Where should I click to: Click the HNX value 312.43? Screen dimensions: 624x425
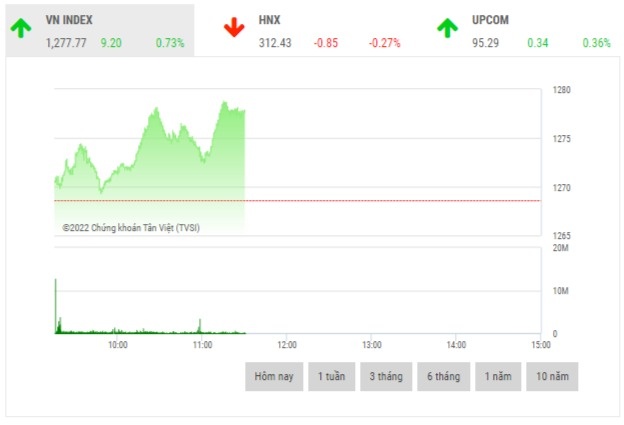(x=275, y=43)
